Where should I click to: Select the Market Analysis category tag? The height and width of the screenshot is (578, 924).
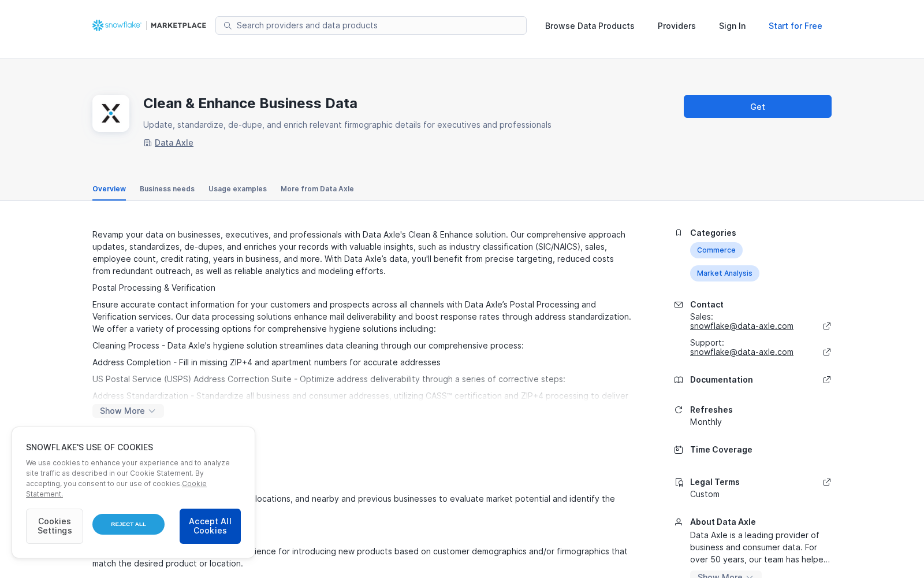click(x=724, y=273)
